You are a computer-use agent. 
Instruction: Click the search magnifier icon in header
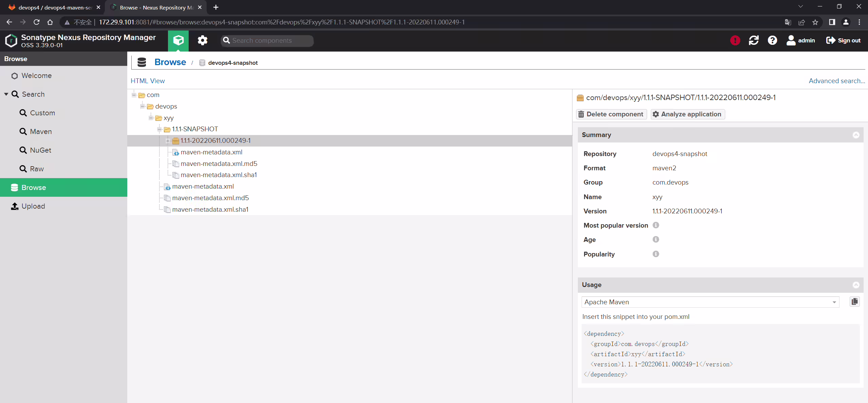226,40
